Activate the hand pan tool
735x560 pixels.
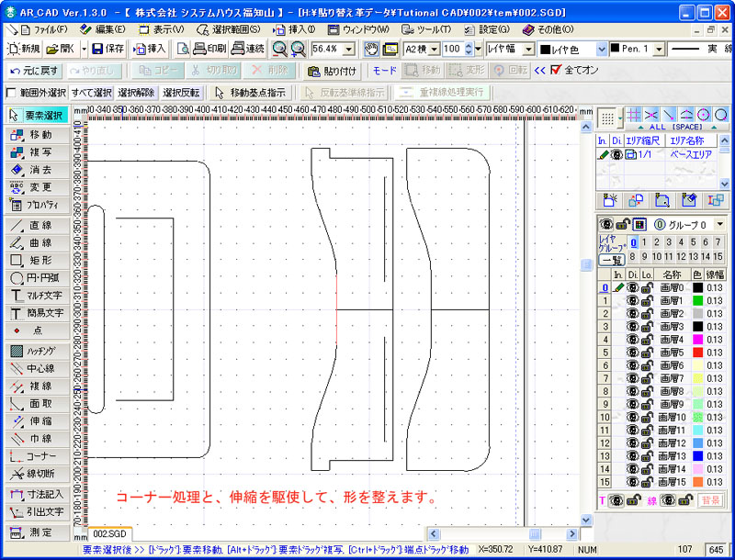click(372, 49)
